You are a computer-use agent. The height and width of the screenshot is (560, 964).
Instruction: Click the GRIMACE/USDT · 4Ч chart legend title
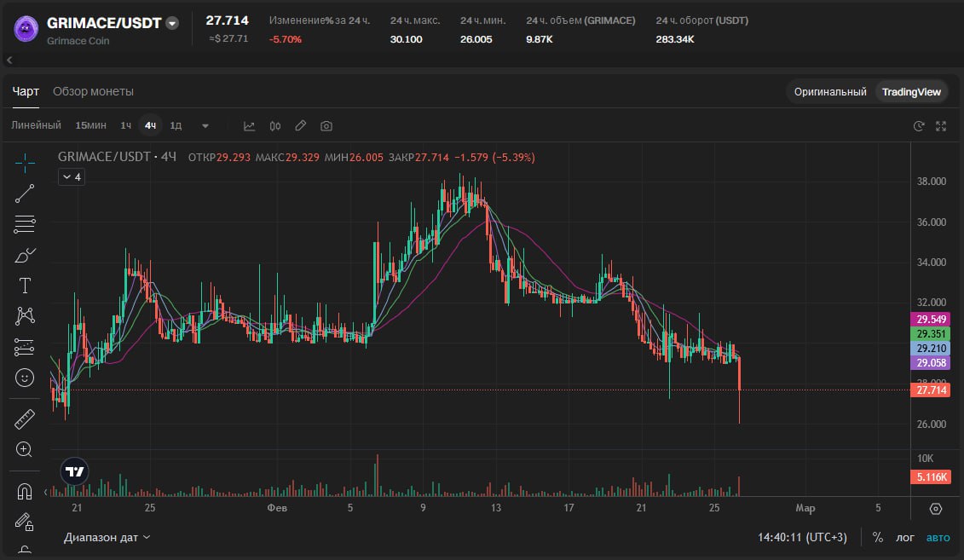click(117, 157)
